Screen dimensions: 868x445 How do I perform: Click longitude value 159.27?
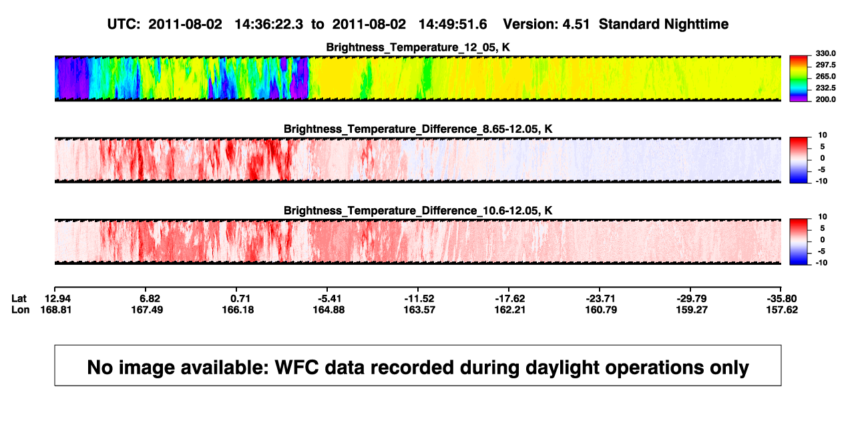coord(692,310)
